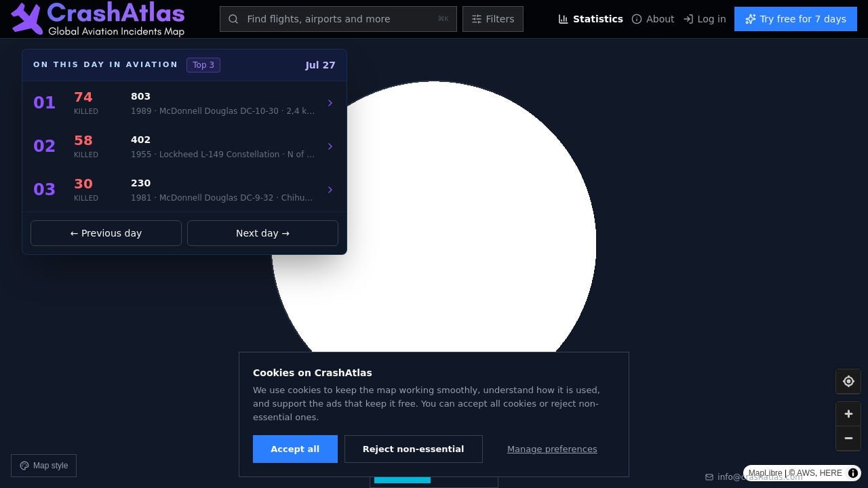The height and width of the screenshot is (488, 868).
Task: Click the 74 killed count
Action: click(x=83, y=97)
